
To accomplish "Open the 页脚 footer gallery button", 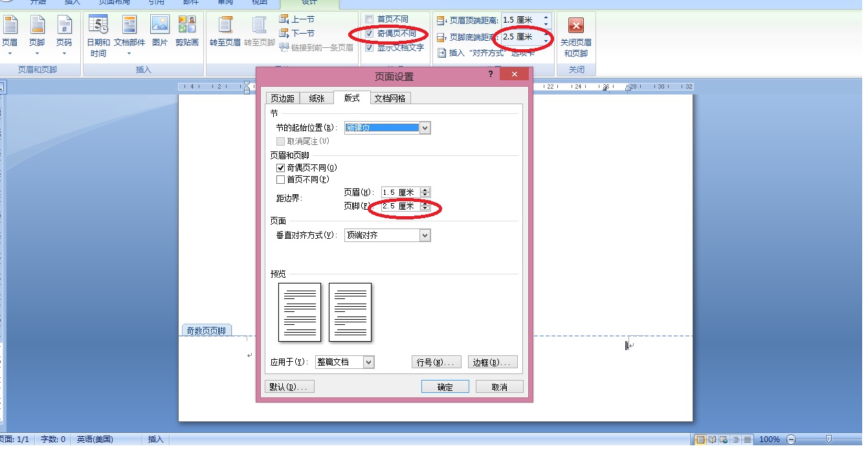I will [37, 35].
